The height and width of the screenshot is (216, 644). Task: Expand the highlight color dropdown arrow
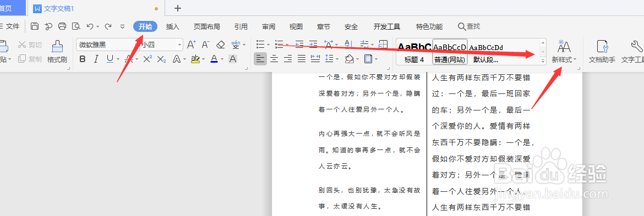pyautogui.click(x=203, y=59)
